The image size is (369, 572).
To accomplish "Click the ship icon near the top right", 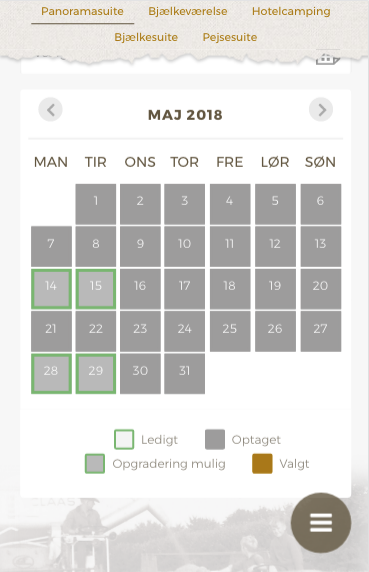I will tap(327, 58).
